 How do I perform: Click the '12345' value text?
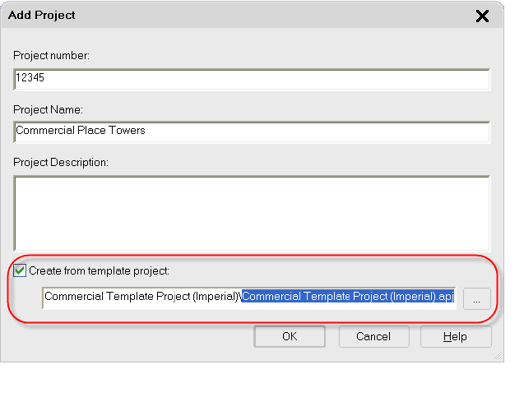point(30,79)
